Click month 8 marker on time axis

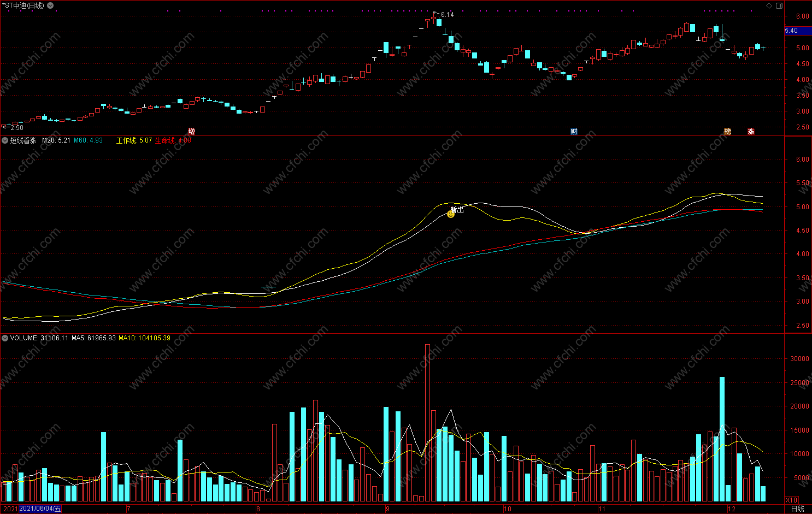[x=258, y=509]
